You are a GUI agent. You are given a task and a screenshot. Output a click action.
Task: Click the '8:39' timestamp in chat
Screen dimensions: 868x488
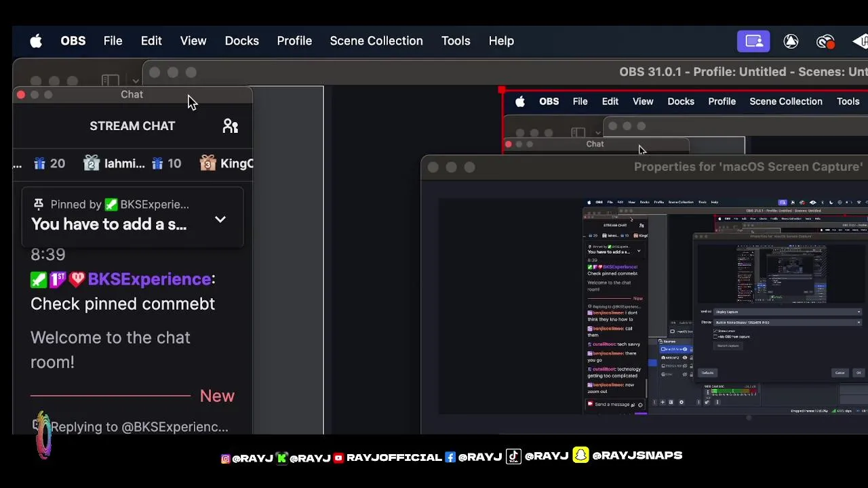(48, 254)
